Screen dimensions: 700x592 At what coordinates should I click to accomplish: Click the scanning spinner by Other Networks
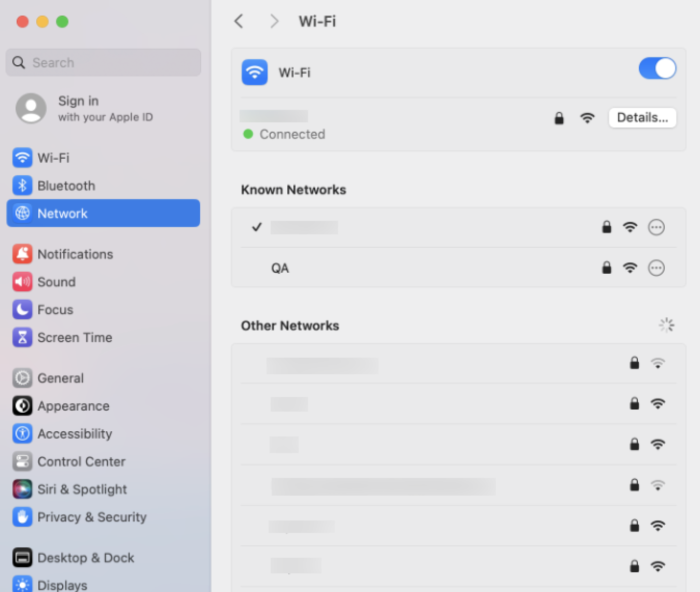pyautogui.click(x=666, y=325)
